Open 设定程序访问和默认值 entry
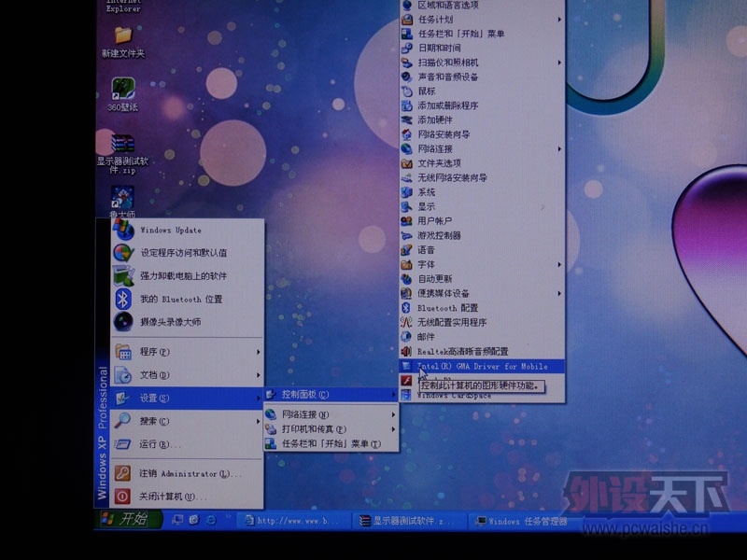The width and height of the screenshot is (747, 560). click(188, 253)
